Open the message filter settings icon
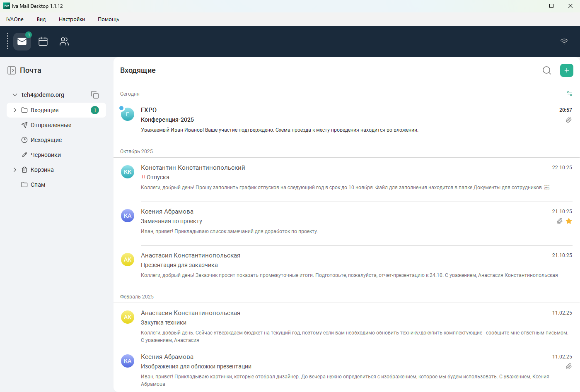Screen dimensions: 580x392 tap(570, 94)
